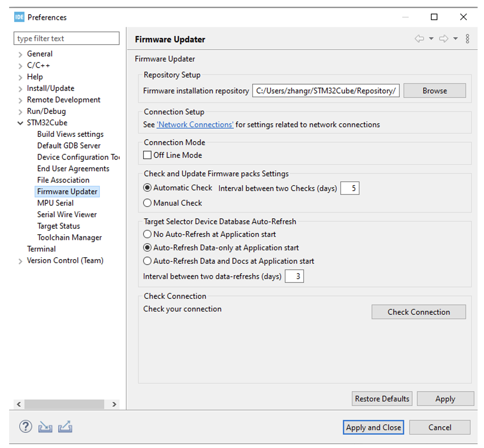Viewport: 484px width, 448px height.
Task: Click the type filter text field
Action: (x=66, y=39)
